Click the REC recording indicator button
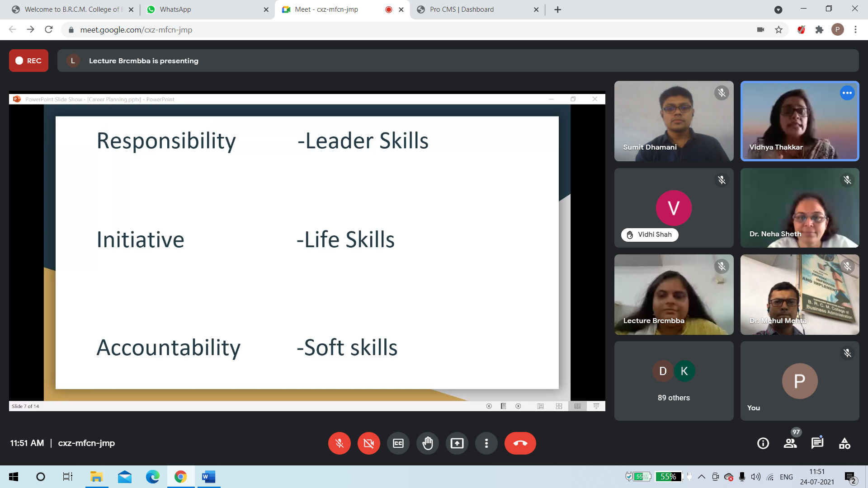This screenshot has height=488, width=868. pyautogui.click(x=28, y=61)
